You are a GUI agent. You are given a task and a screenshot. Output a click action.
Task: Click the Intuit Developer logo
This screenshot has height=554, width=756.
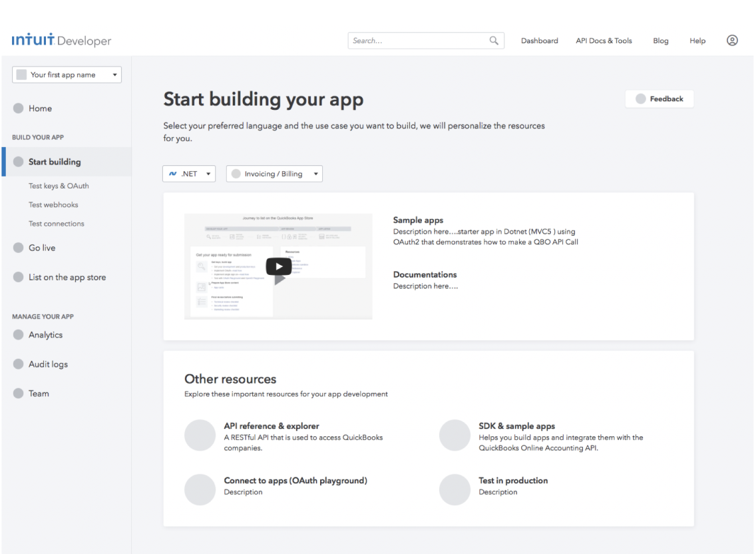pyautogui.click(x=61, y=40)
